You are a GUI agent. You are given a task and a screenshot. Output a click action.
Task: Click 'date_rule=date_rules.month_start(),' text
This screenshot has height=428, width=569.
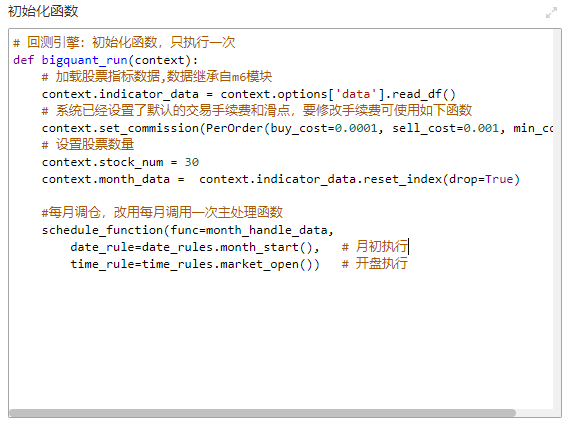pos(195,247)
